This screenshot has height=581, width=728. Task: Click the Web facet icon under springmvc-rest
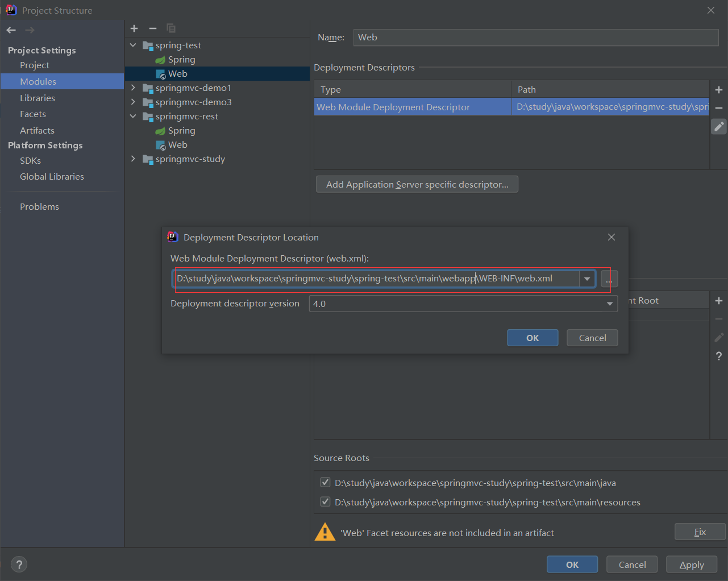pos(160,145)
